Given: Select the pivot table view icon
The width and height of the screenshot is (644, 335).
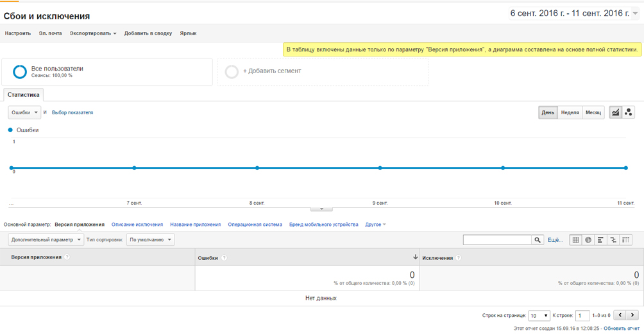Looking at the screenshot, I should 626,239.
